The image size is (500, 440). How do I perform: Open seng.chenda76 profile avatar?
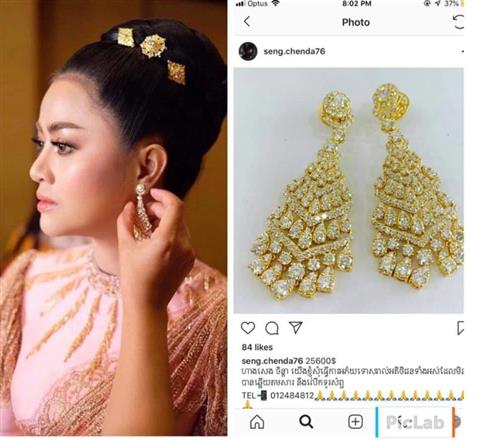coord(248,51)
